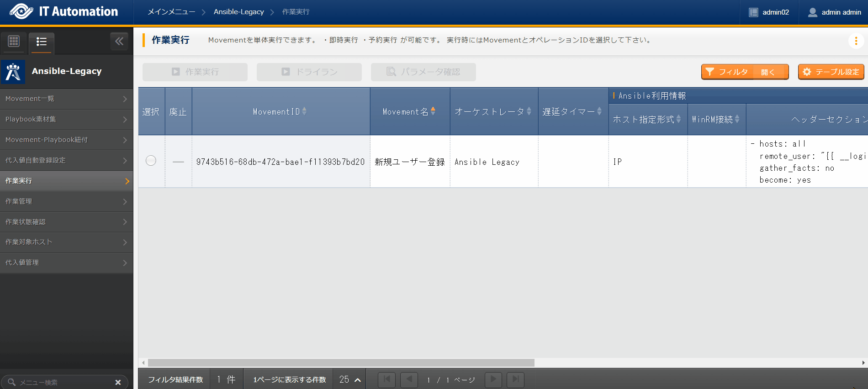Focus the メニュー検索 search field
This screenshot has height=389, width=868.
coord(64,382)
